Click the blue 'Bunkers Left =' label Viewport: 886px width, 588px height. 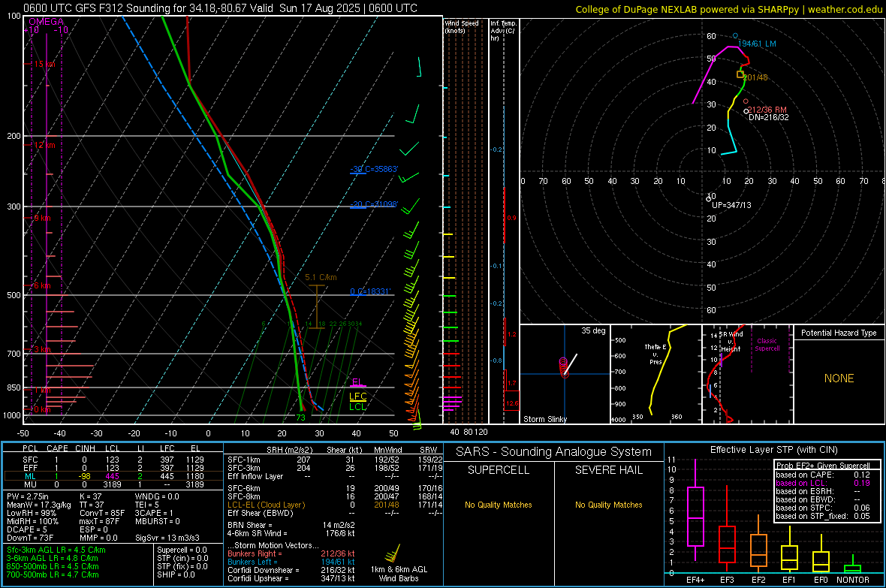pyautogui.click(x=252, y=562)
